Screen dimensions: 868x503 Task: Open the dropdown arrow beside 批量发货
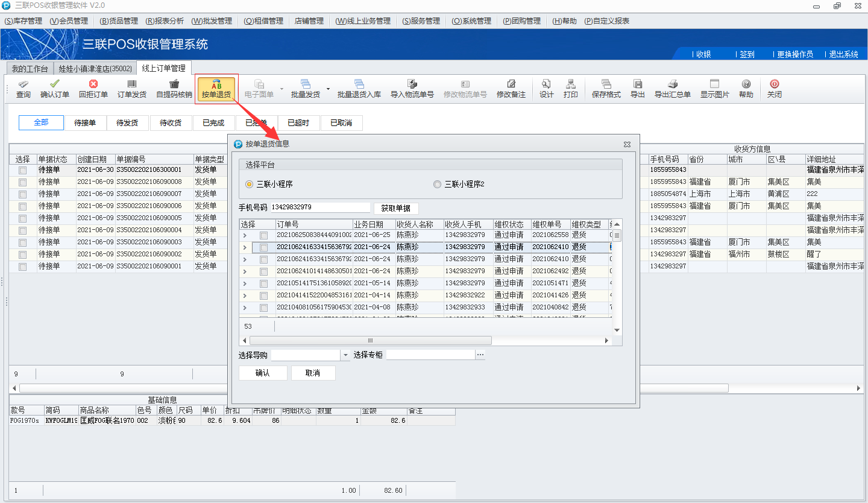(x=328, y=89)
